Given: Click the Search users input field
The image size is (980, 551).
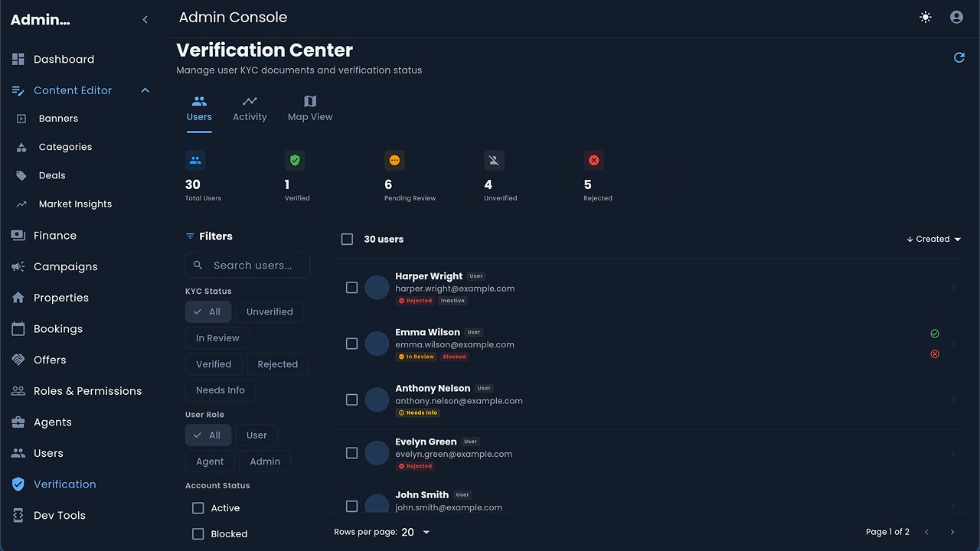Looking at the screenshot, I should 253,266.
